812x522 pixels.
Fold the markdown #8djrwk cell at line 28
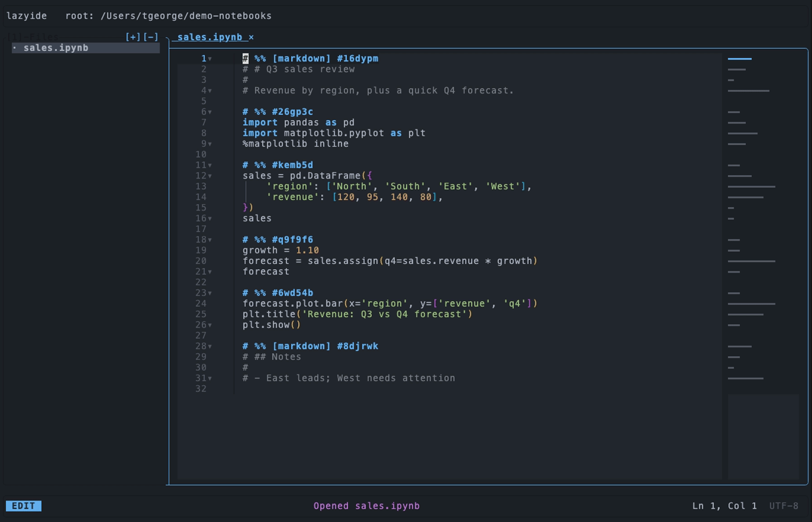pyautogui.click(x=210, y=346)
